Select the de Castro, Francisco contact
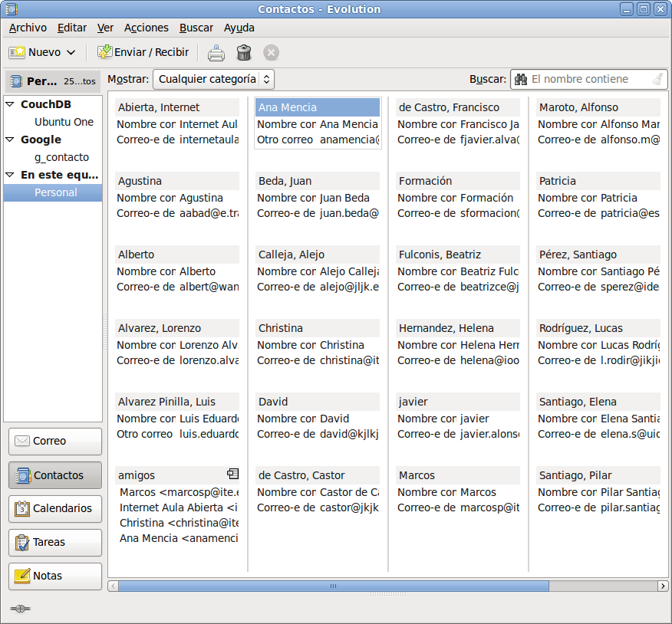Screen dimensions: 672x624 [x=458, y=107]
